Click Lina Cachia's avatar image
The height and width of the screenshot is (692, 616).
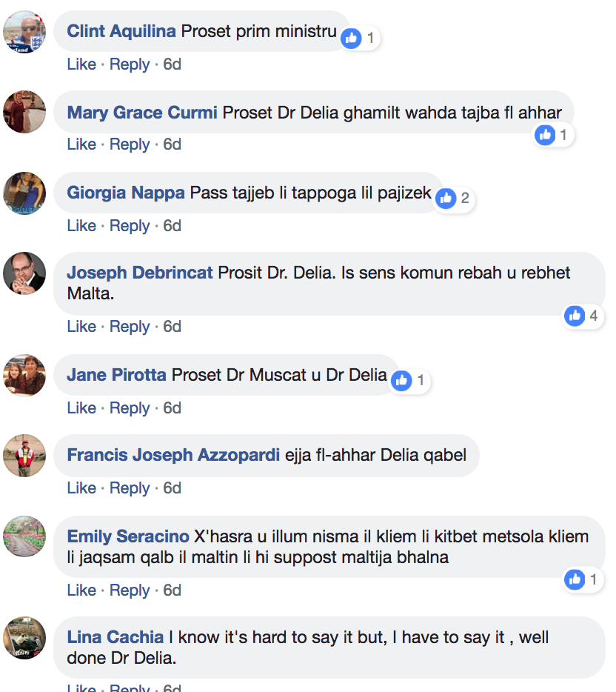(x=24, y=638)
